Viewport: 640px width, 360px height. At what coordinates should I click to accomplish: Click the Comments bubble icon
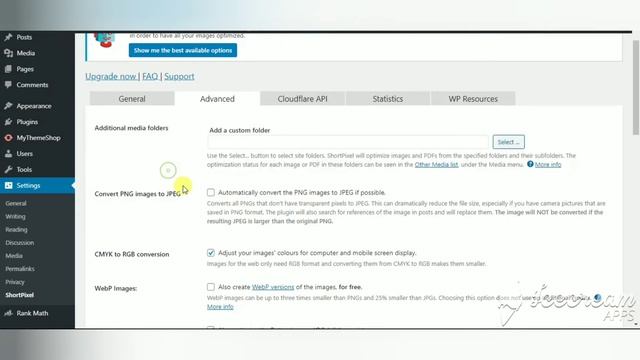click(8, 85)
